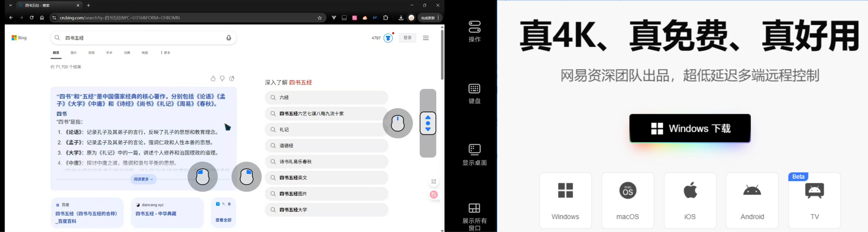Tap the remote-control right mouse button icon
The width and height of the screenshot is (868, 232).
coord(246,177)
